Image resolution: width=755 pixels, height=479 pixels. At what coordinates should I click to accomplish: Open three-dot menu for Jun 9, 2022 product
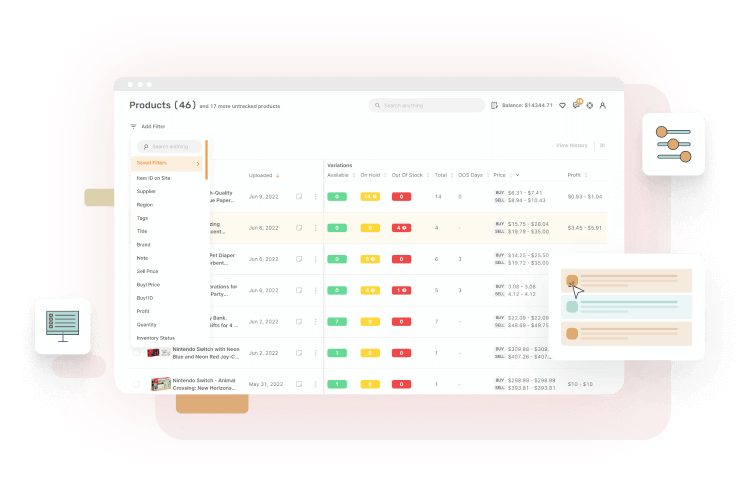pos(316,197)
